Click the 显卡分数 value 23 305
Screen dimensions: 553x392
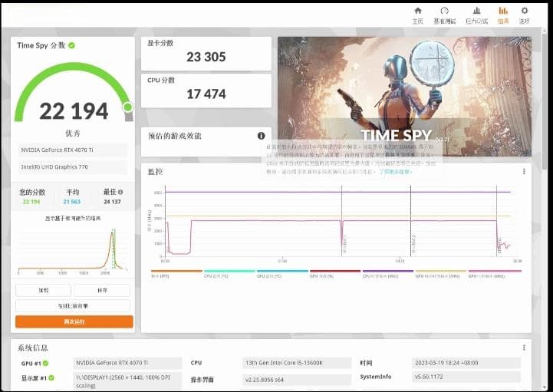[x=206, y=57]
